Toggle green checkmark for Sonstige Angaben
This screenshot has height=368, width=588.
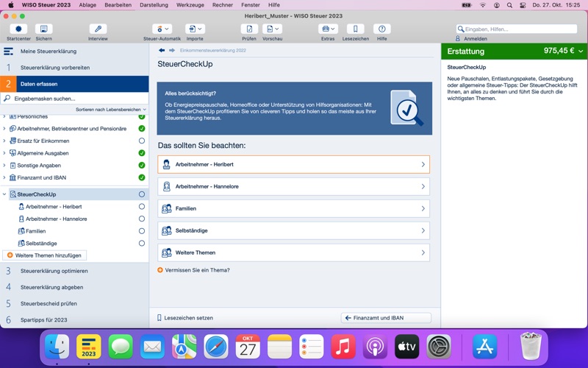(142, 165)
